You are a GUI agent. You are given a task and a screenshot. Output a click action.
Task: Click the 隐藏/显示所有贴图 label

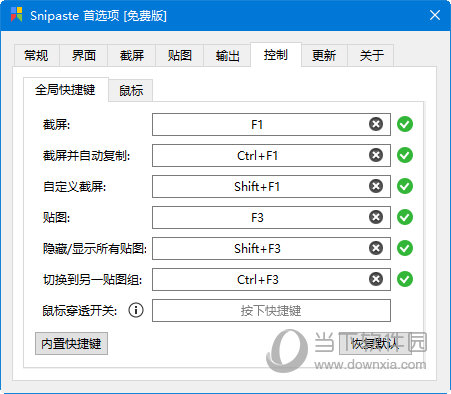[x=95, y=249]
